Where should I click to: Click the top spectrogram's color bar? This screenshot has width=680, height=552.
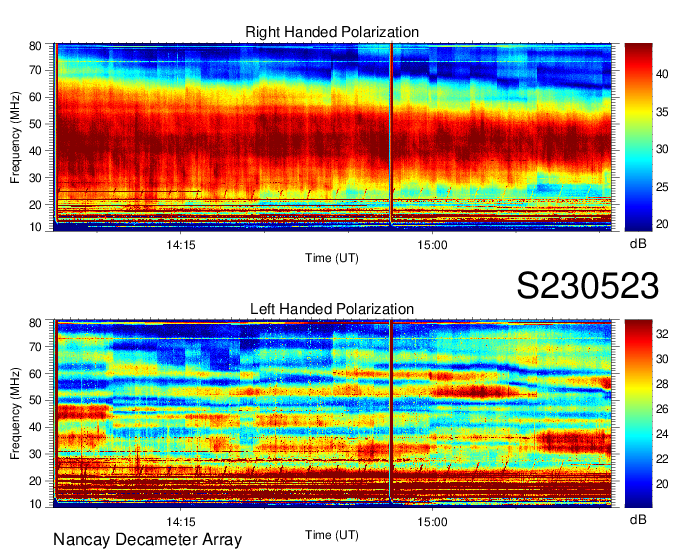tap(638, 137)
